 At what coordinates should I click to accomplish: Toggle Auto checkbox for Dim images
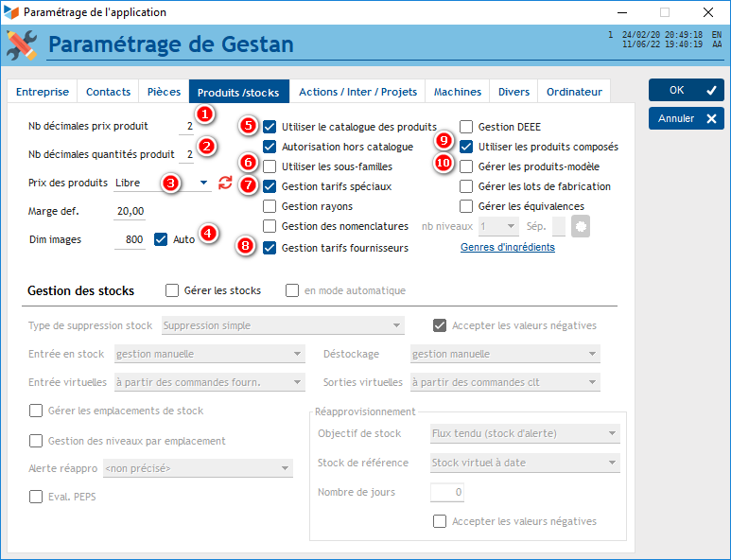(x=160, y=239)
